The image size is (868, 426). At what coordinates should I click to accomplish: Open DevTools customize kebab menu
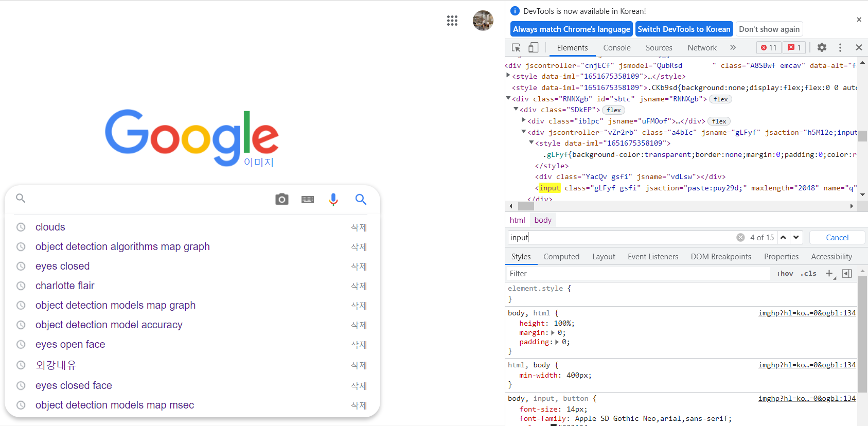pyautogui.click(x=840, y=47)
